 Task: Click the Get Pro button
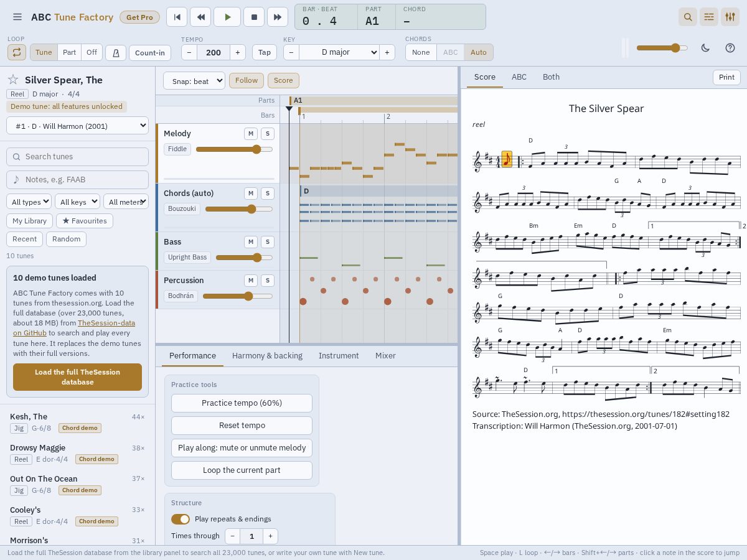(139, 17)
